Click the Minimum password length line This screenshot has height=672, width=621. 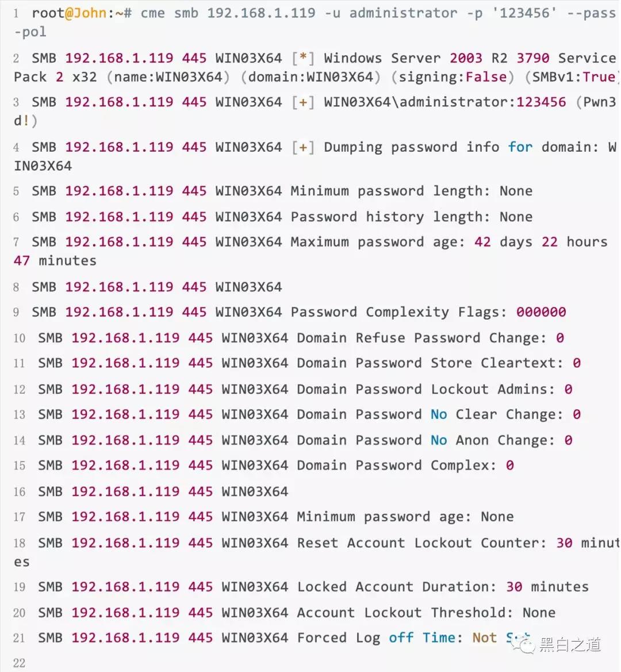click(282, 191)
